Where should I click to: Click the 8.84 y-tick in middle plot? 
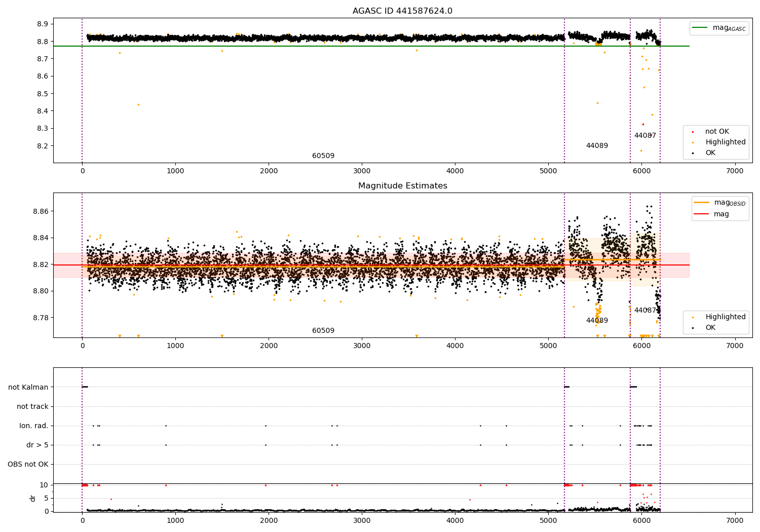(x=41, y=238)
